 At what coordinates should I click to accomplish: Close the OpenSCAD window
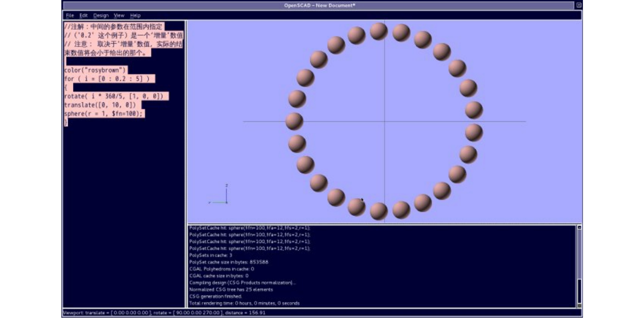click(x=579, y=5)
